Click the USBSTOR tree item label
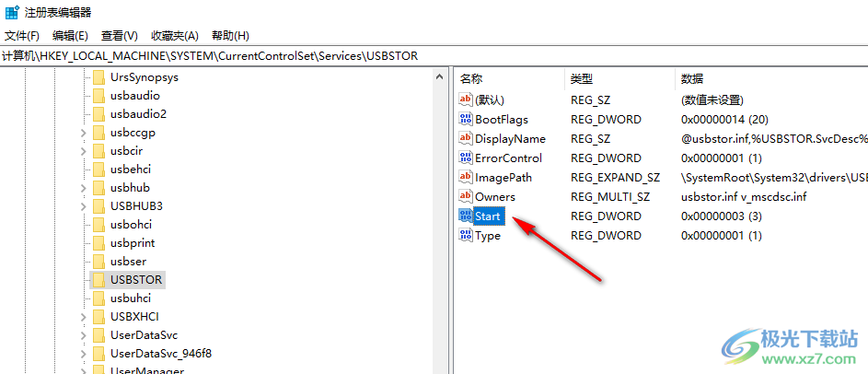868x374 pixels. click(136, 280)
